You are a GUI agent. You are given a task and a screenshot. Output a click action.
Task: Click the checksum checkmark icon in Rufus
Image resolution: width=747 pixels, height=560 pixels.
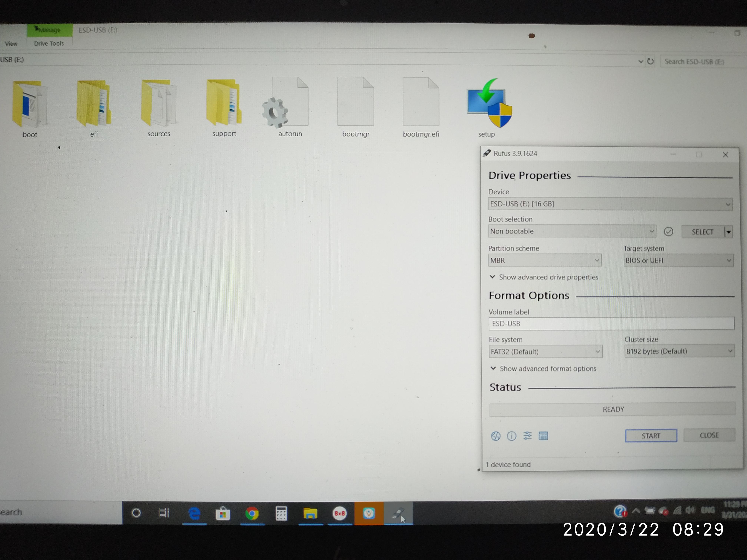point(668,231)
